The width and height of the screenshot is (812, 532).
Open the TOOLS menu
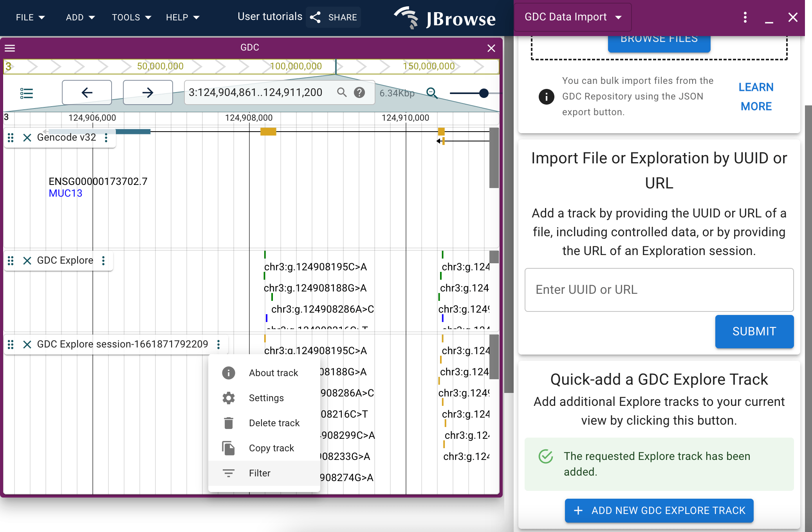(x=132, y=17)
